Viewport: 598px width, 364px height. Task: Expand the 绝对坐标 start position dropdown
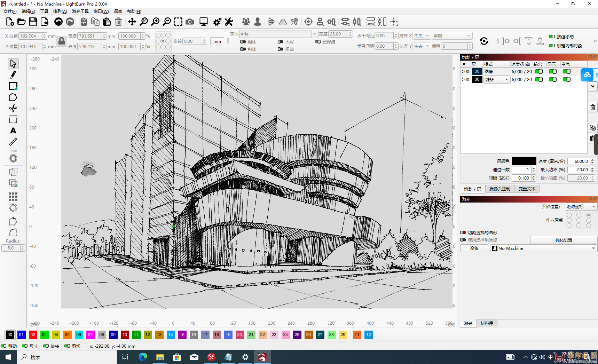tap(581, 207)
